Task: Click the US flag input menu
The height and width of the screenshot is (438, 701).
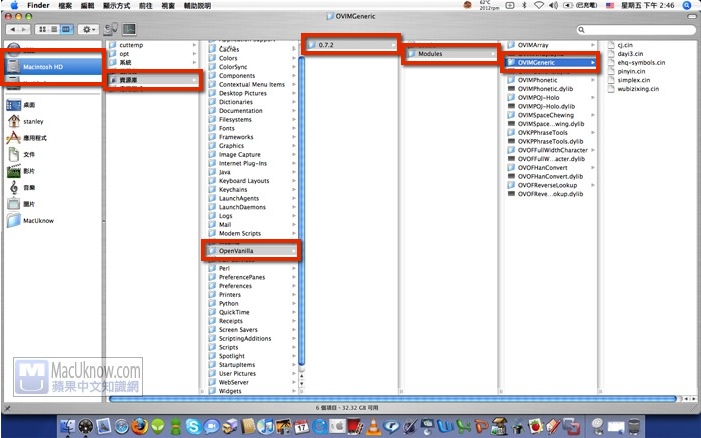Action: click(x=610, y=5)
